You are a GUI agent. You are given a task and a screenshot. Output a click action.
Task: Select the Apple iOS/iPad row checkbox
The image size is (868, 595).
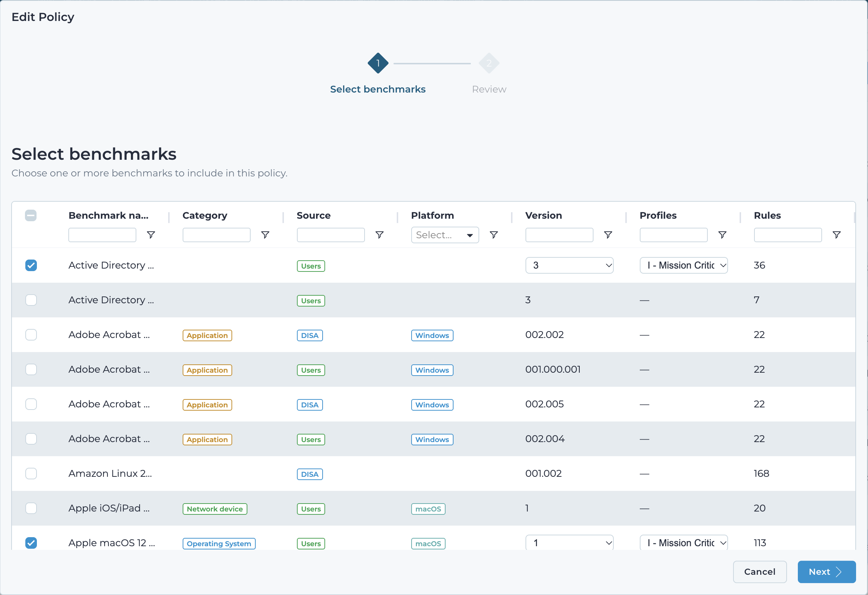coord(31,508)
